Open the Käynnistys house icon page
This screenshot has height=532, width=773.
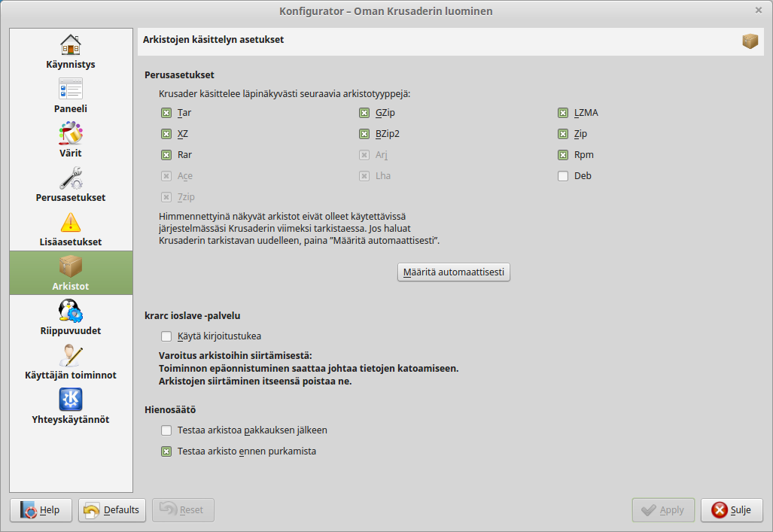click(x=71, y=45)
